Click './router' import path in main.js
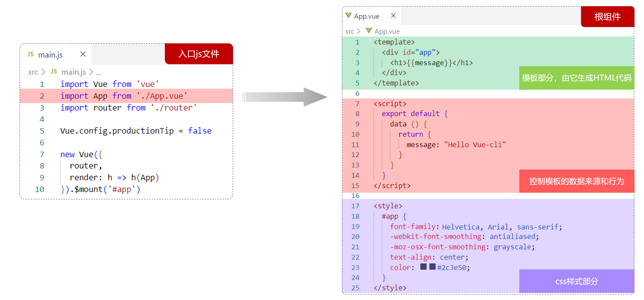The height and width of the screenshot is (300, 644). pos(174,108)
